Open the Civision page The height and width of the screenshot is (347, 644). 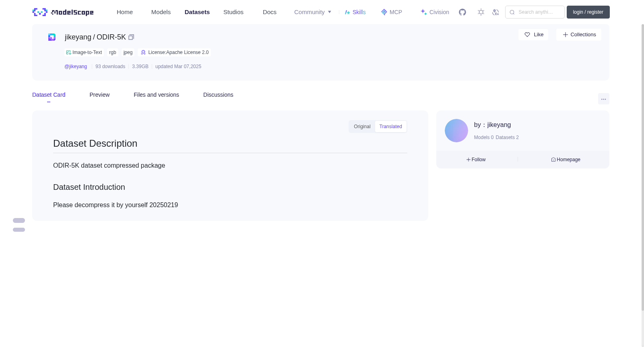click(x=435, y=12)
